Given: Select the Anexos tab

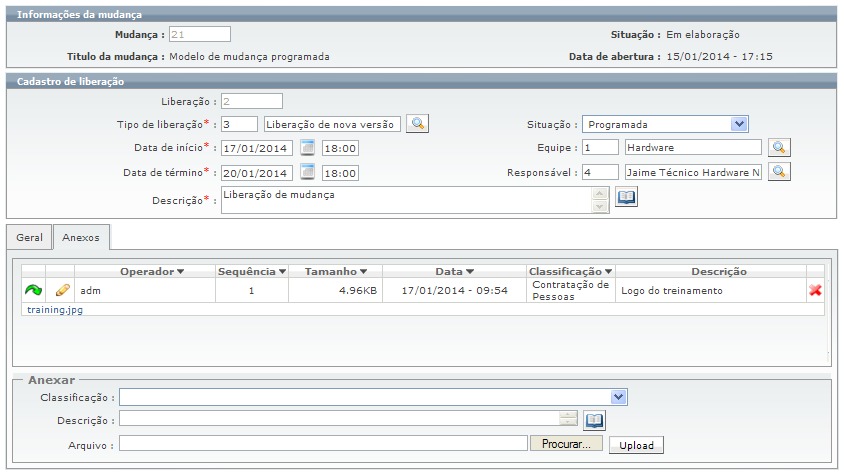Looking at the screenshot, I should click(81, 238).
